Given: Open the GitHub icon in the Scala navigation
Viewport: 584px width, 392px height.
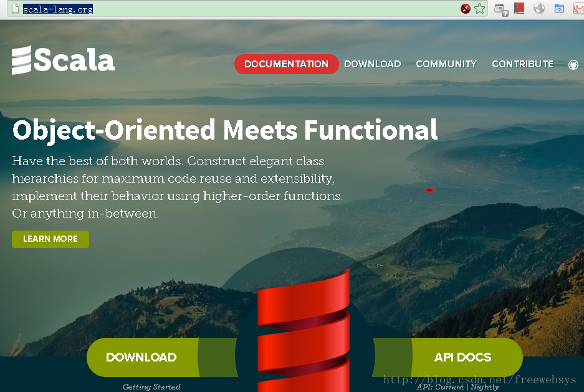Looking at the screenshot, I should tap(573, 65).
